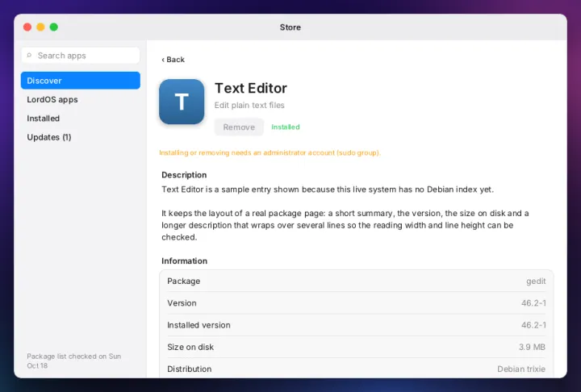Click the paragraph about package page layout
The height and width of the screenshot is (392, 581).
345,225
